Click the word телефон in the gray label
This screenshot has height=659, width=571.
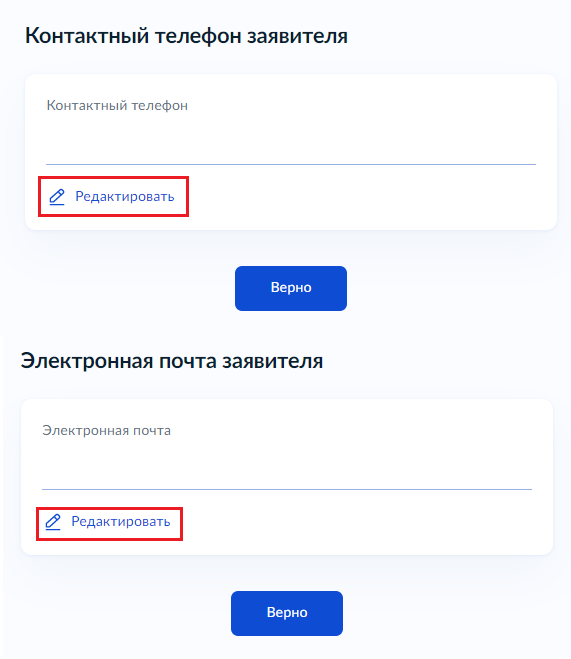[x=160, y=105]
